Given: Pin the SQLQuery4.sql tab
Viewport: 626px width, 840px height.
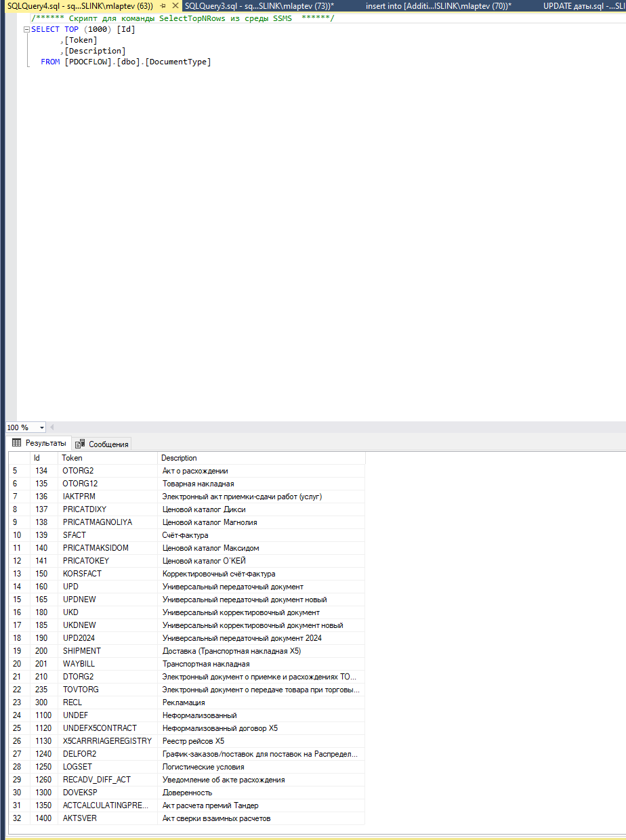Looking at the screenshot, I should 163,5.
